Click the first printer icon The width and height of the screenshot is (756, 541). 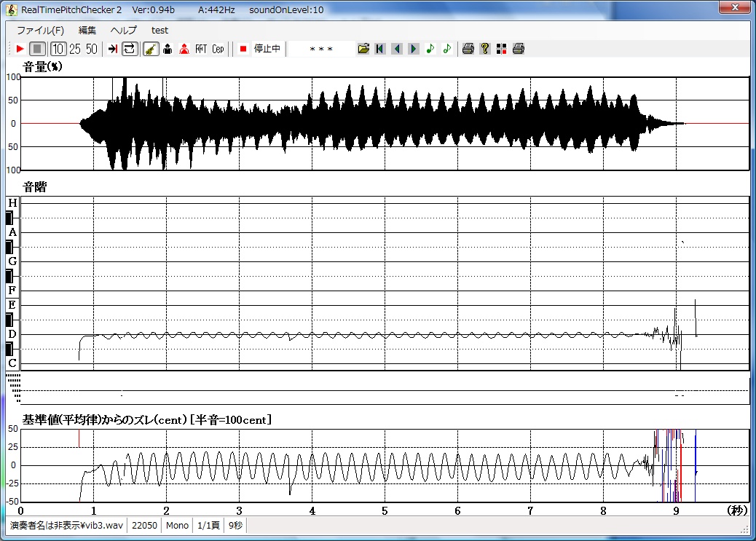click(x=468, y=49)
